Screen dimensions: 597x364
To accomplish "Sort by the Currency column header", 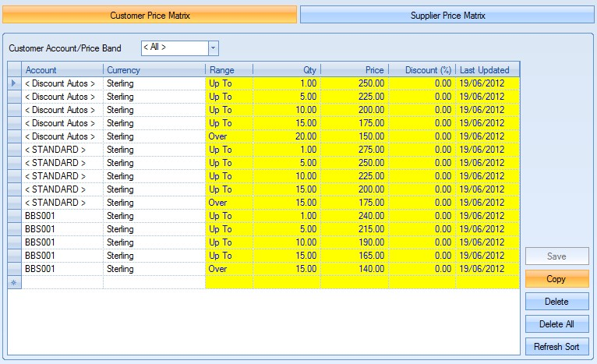I will (154, 70).
